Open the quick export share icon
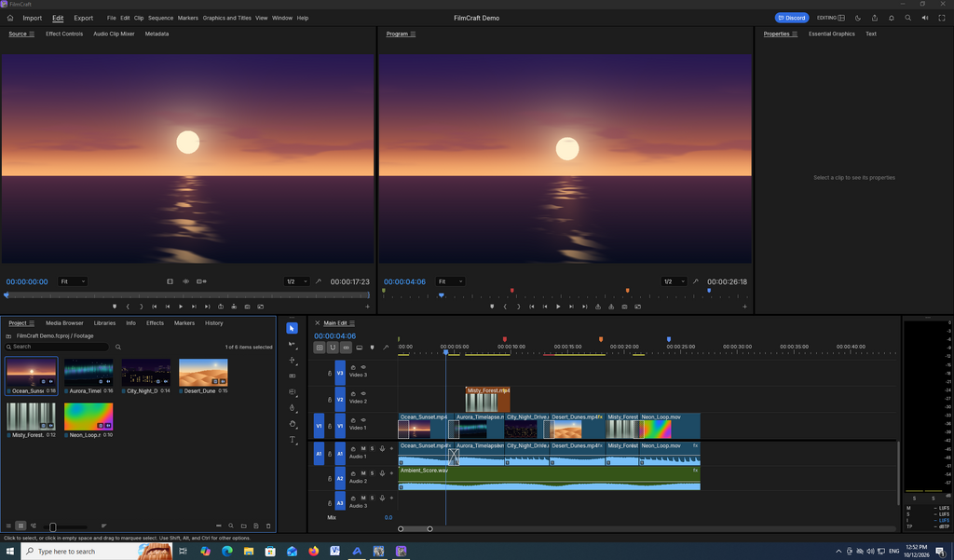This screenshot has height=560, width=954. pos(875,19)
